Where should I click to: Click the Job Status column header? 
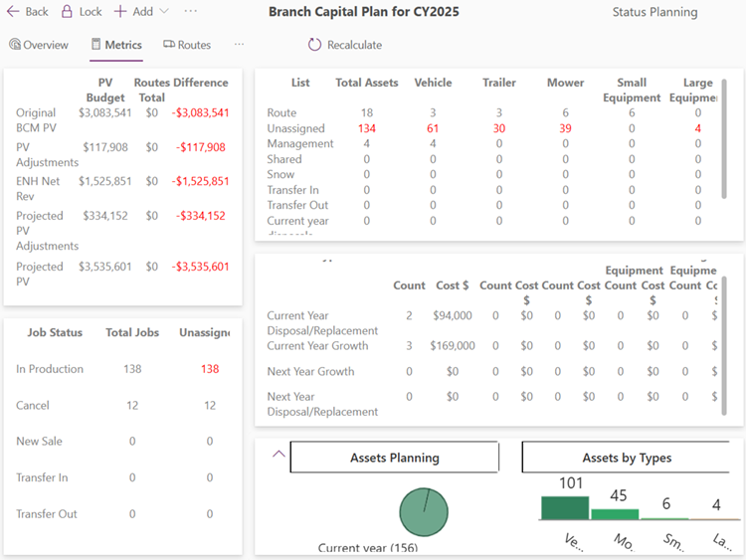pyautogui.click(x=55, y=332)
